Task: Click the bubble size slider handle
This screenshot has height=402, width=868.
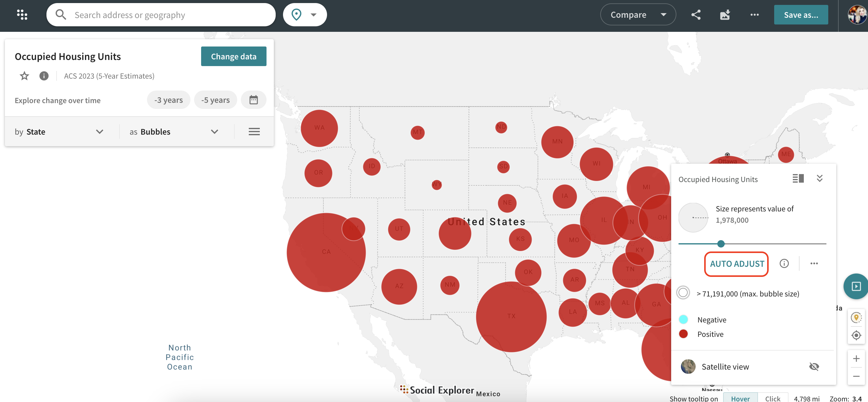Action: click(721, 244)
